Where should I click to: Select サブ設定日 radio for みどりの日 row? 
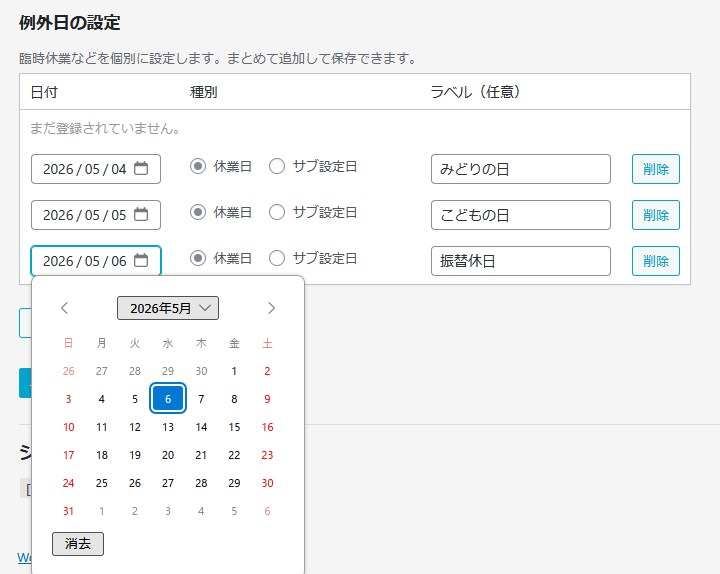pos(277,166)
